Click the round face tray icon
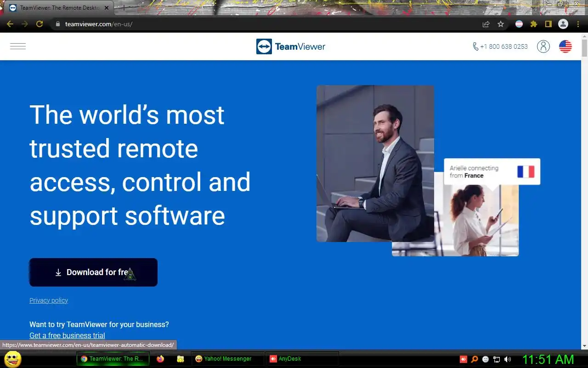Screen dimensions: 588x368 pos(486,359)
